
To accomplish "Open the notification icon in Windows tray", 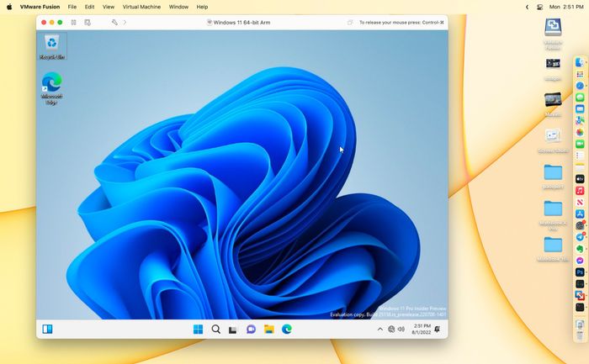I will (438, 329).
